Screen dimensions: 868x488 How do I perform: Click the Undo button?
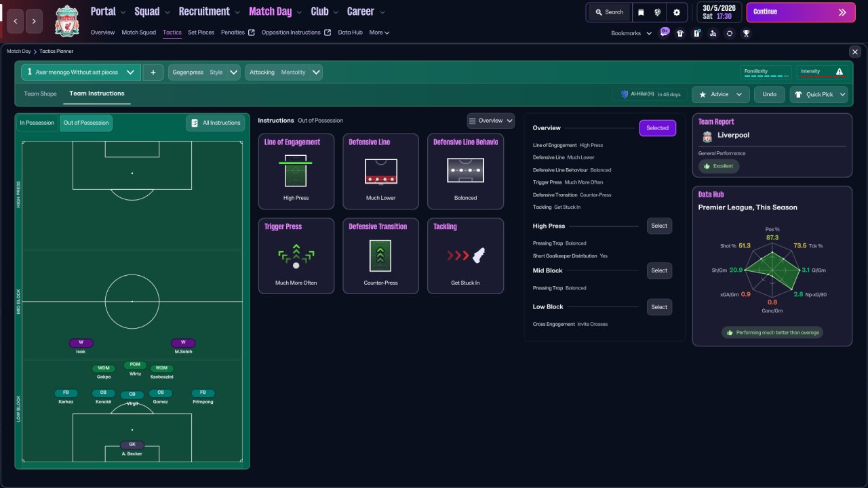pyautogui.click(x=770, y=94)
